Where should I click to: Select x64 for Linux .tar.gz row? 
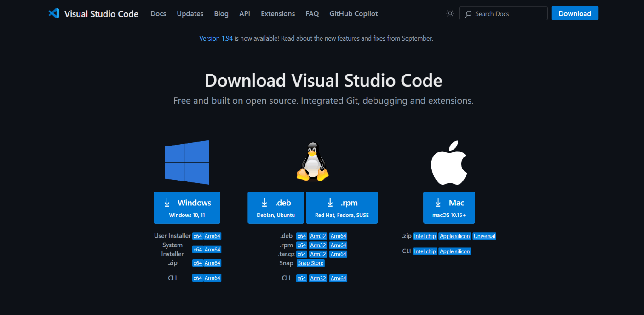point(302,254)
